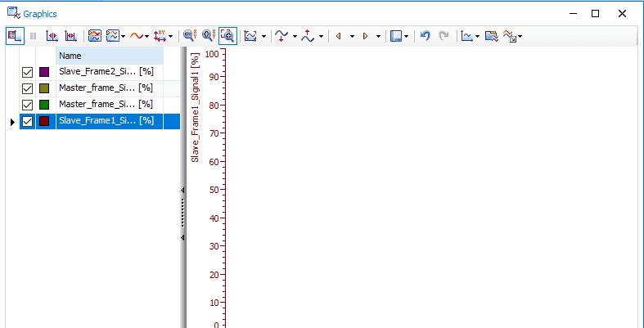This screenshot has width=644, height=328.
Task: Open the XY axis mode dropdown arrow
Action: pos(171,37)
